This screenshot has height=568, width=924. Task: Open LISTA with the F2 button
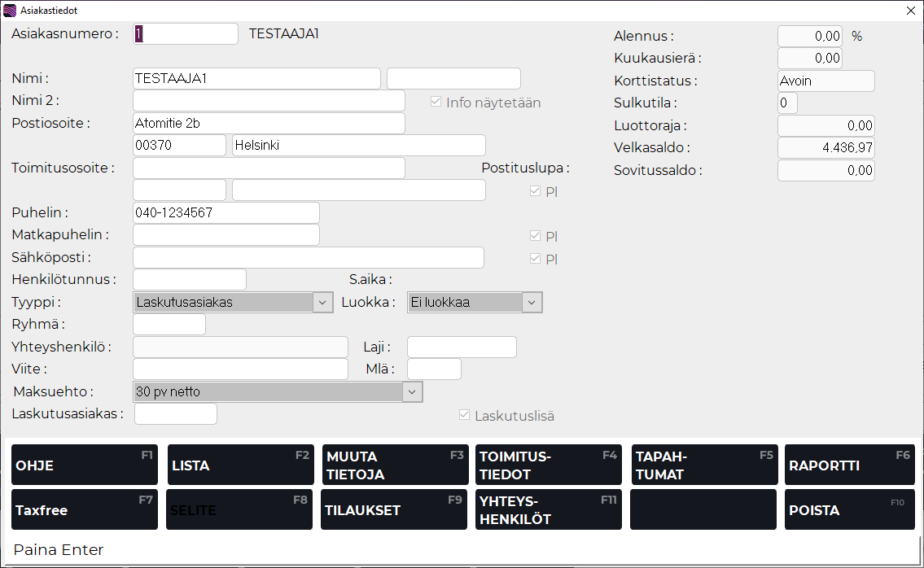coord(241,465)
